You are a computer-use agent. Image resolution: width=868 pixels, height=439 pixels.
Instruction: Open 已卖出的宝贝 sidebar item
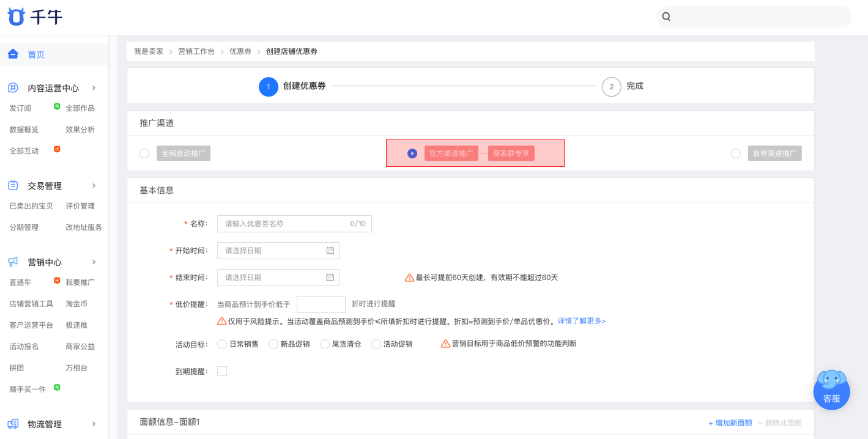(x=31, y=206)
